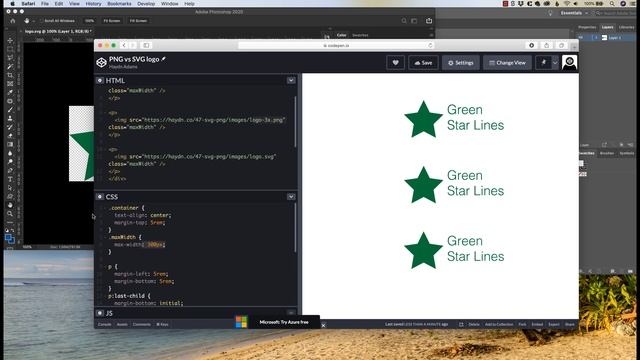This screenshot has width=640, height=360.
Task: Select the Clone Stamp tool in Photoshop
Action: point(10,118)
